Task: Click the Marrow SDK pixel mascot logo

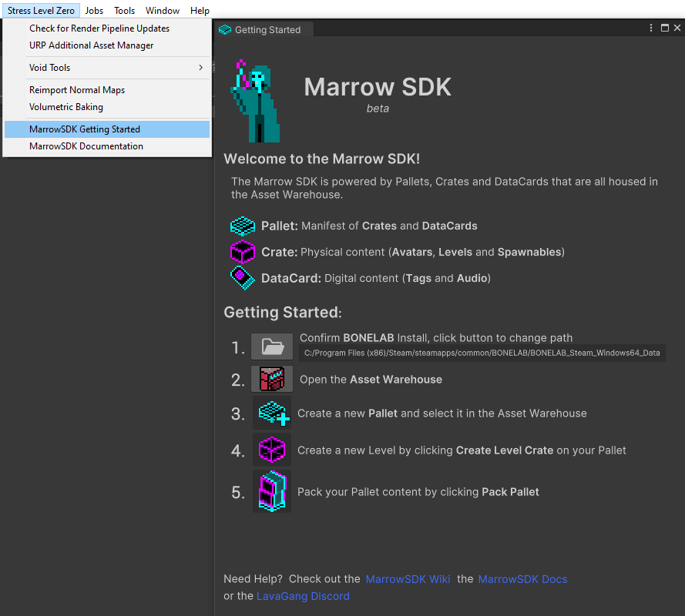Action: click(254, 100)
